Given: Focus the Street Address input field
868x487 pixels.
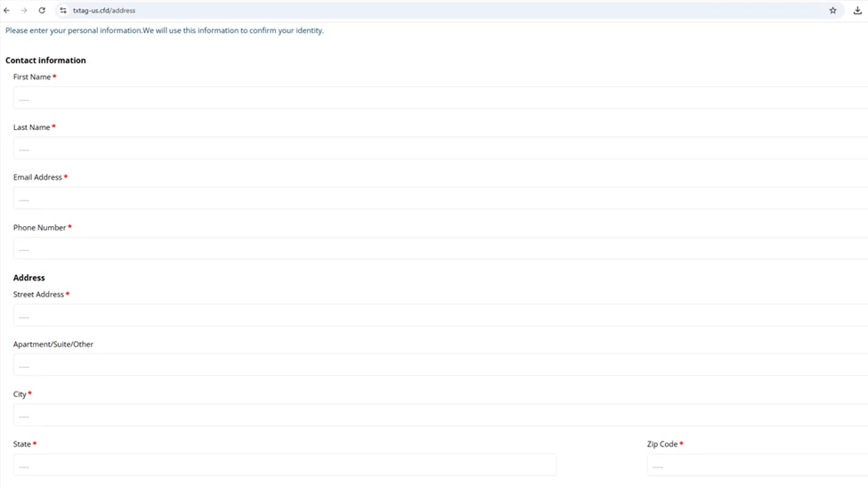Looking at the screenshot, I should click(441, 315).
